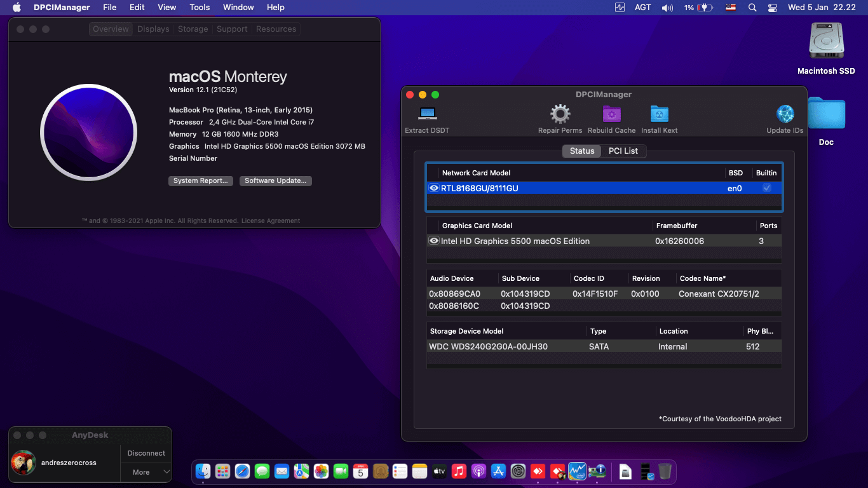The image size is (868, 488).
Task: Toggle visibility of Intel HD Graphics 5500
Action: click(433, 241)
